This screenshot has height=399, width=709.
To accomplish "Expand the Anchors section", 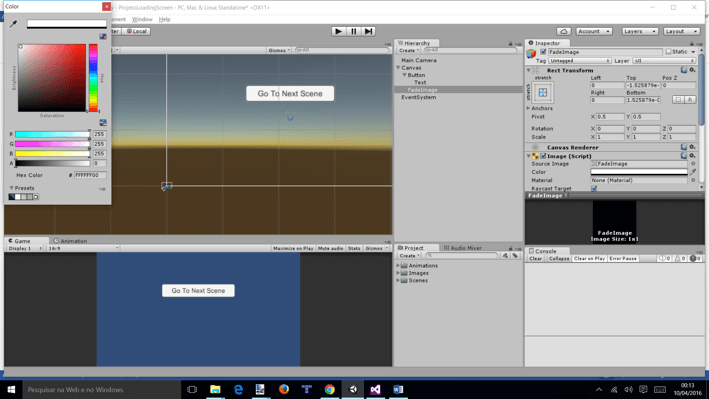I will [528, 108].
